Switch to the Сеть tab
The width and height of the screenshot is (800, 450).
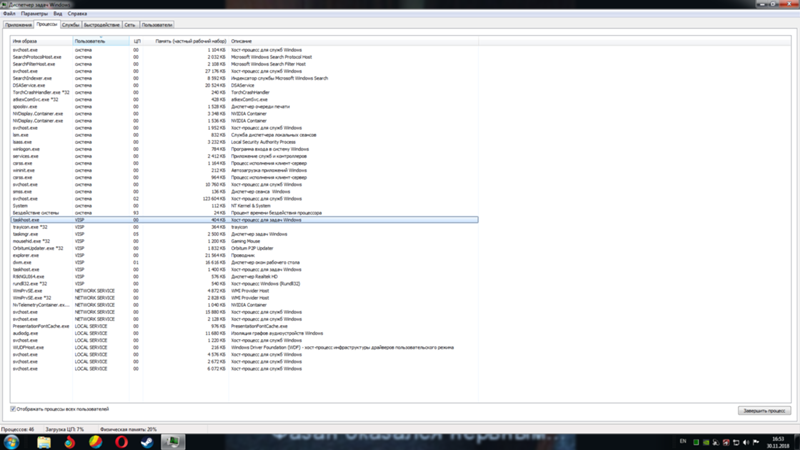pos(130,25)
